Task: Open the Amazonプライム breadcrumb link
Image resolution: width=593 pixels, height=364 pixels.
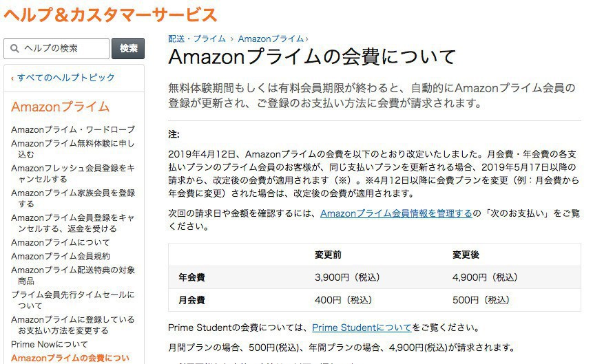Action: coord(271,39)
